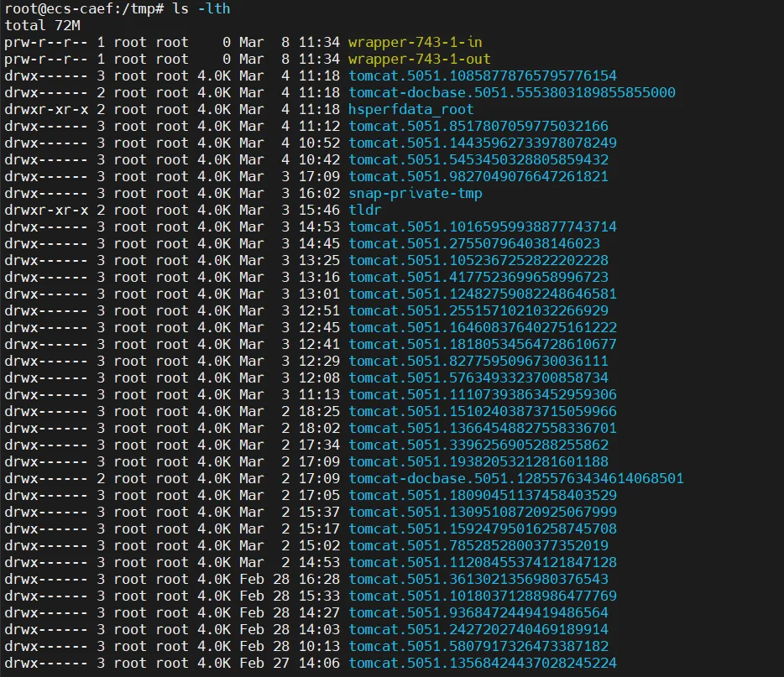Click 'tomcat.5051.13095108720925067999'
The height and width of the screenshot is (677, 784).
483,512
